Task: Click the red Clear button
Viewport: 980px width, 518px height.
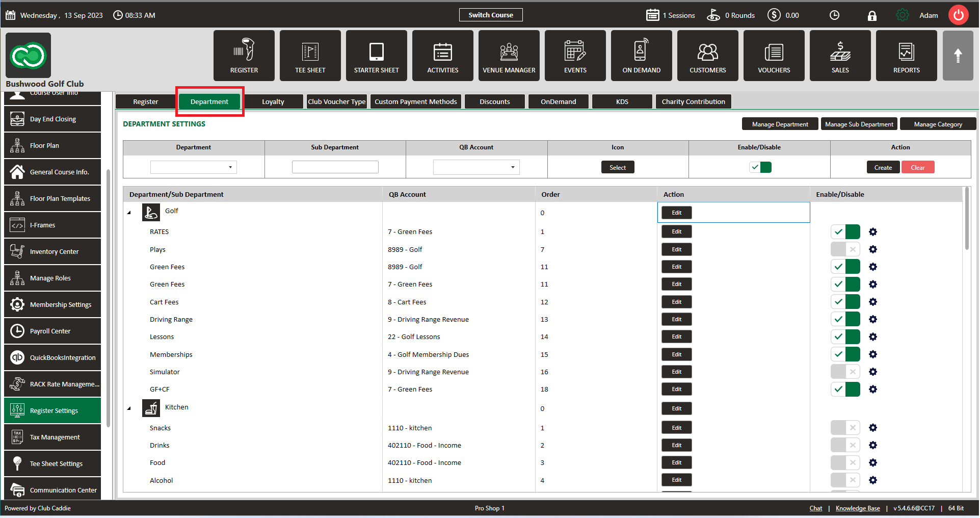Action: 918,167
